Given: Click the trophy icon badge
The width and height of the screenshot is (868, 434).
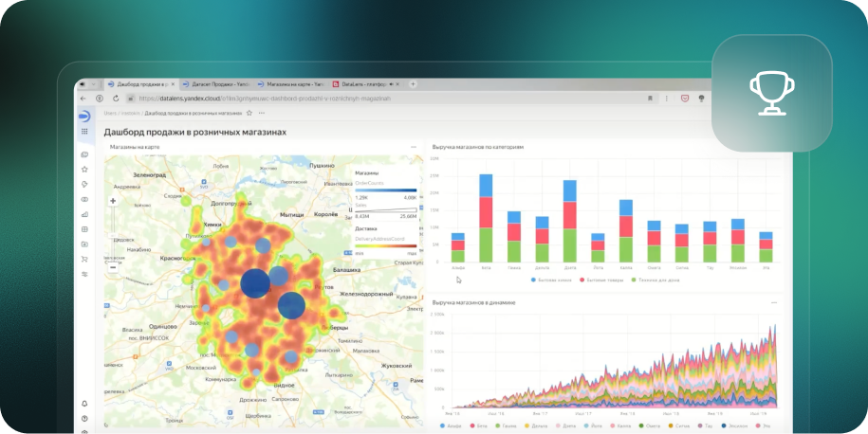Looking at the screenshot, I should point(771,93).
